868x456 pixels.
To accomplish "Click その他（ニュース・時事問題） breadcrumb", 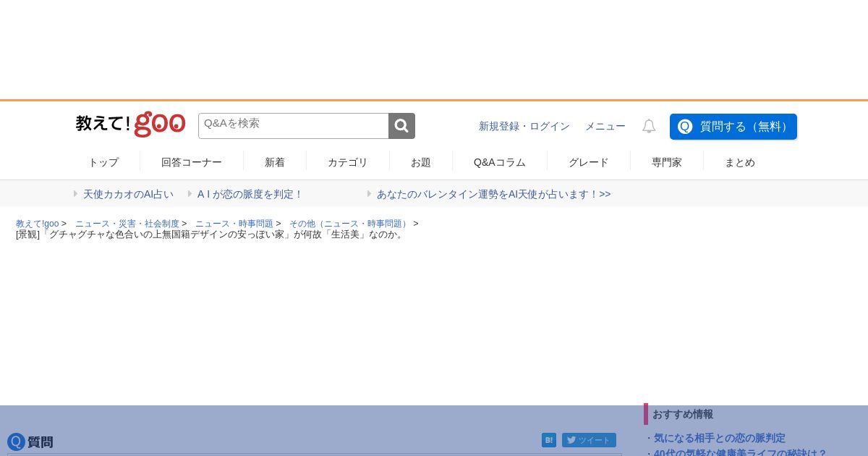I will pyautogui.click(x=350, y=224).
